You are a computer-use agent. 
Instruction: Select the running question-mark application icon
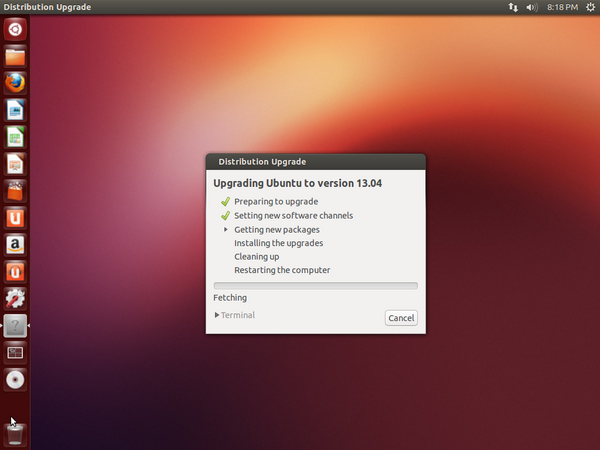15,326
